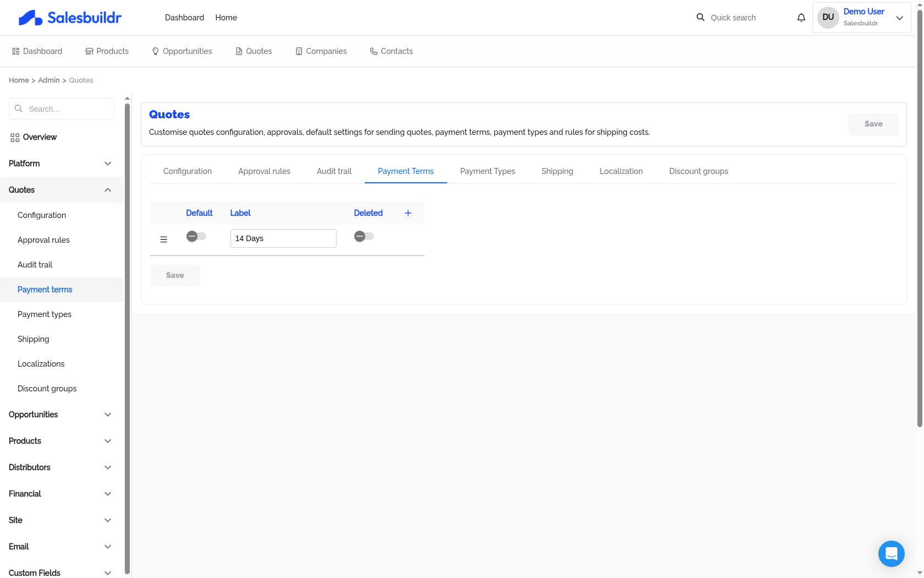Viewport: 924px width, 578px height.
Task: Open Products in the main navigation
Action: (107, 51)
